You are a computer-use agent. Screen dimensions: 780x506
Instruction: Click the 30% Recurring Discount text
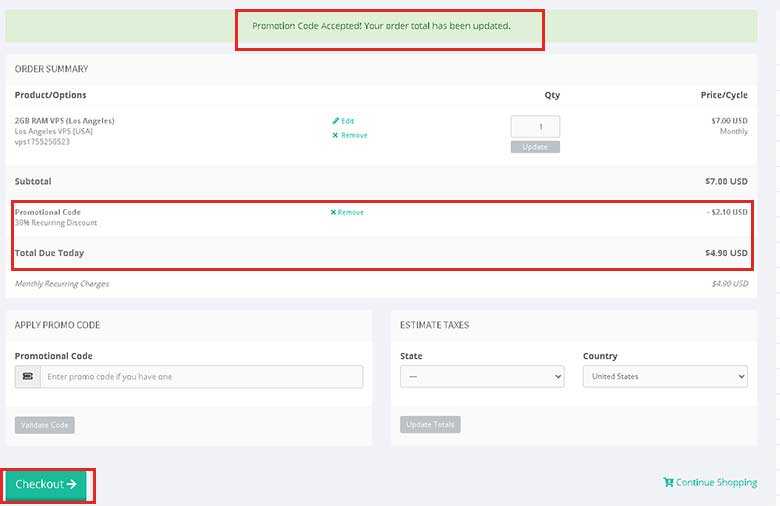click(56, 223)
